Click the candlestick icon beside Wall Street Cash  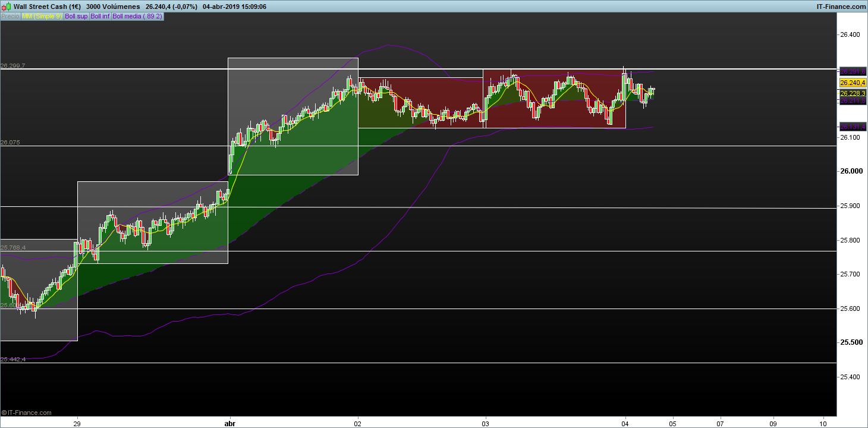tap(6, 6)
